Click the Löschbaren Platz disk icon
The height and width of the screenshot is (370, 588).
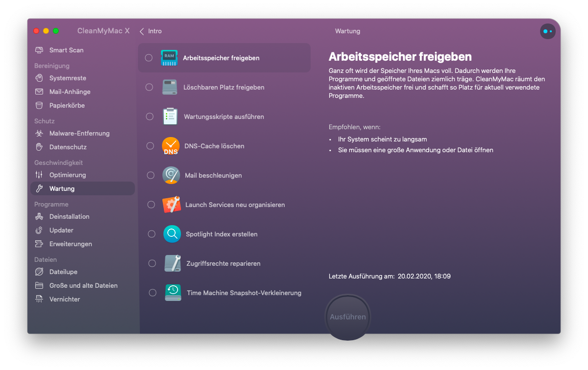coord(170,87)
